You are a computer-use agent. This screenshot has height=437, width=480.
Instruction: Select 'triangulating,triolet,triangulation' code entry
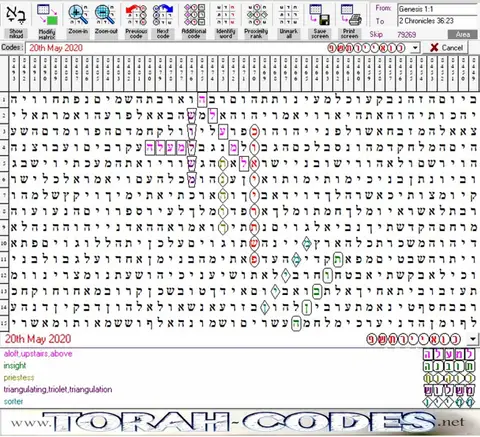(58, 390)
